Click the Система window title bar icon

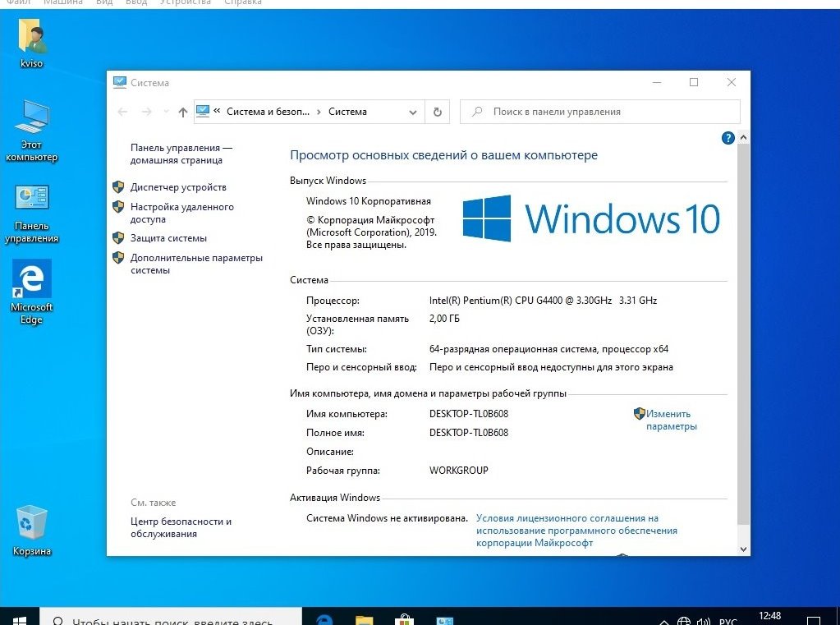(x=119, y=83)
